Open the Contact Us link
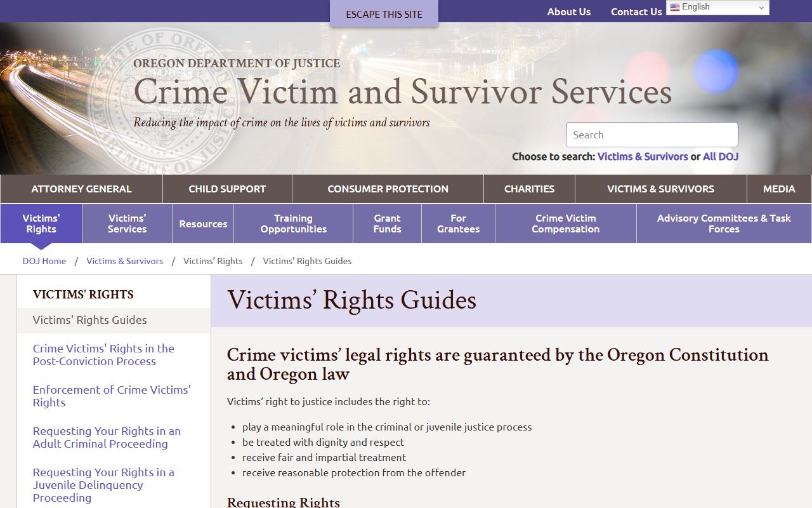The width and height of the screenshot is (812, 508). (x=636, y=11)
